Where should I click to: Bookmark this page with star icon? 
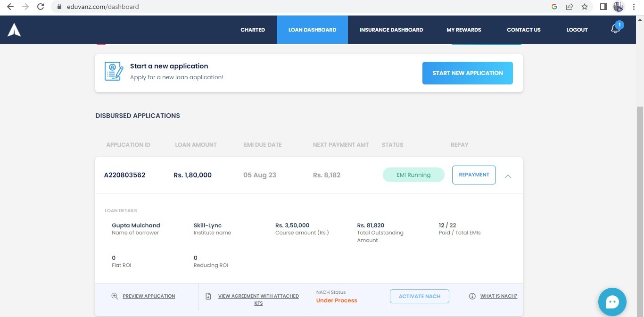coord(585,7)
